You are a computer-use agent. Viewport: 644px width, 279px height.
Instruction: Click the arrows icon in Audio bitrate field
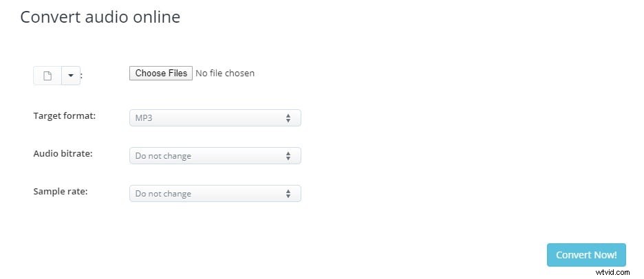(x=288, y=156)
